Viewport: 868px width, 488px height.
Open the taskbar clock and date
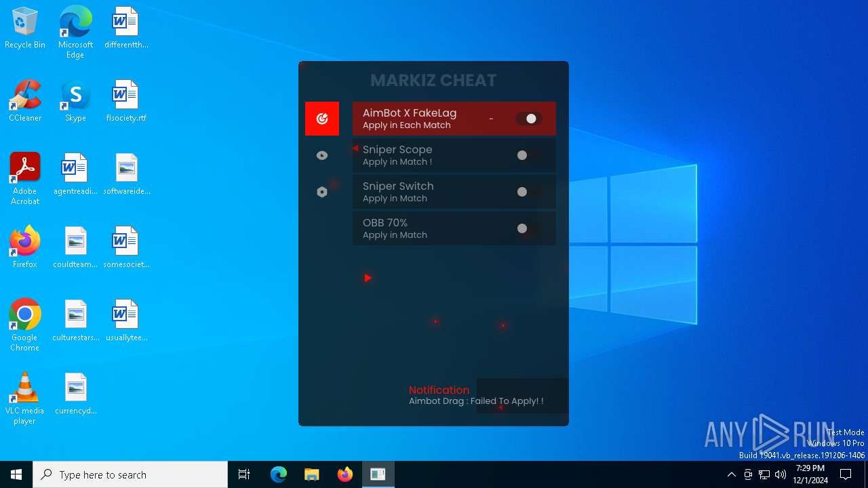coord(810,474)
